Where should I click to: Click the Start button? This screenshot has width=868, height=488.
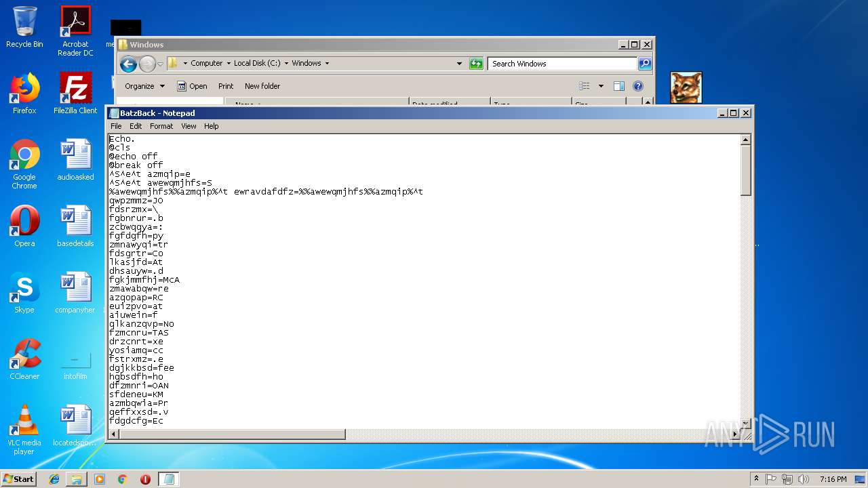point(18,479)
